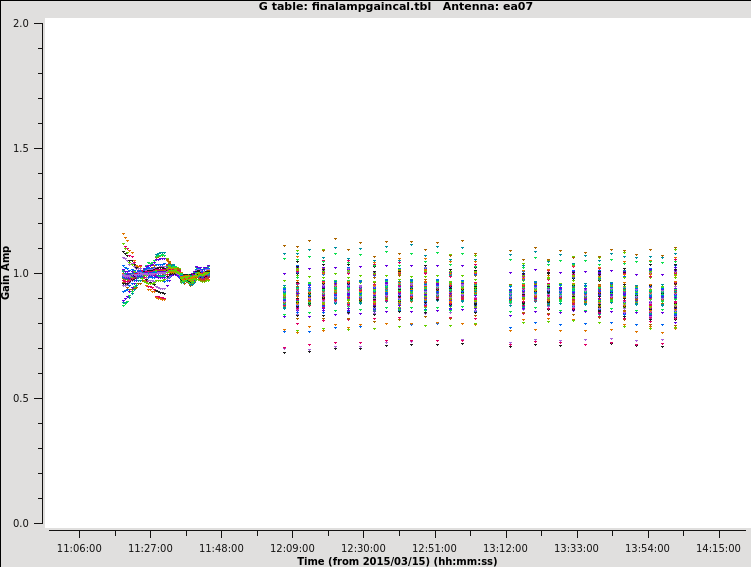This screenshot has width=751, height=567.
Task: Click the 13:12:00 time tick label
Action: click(x=505, y=548)
